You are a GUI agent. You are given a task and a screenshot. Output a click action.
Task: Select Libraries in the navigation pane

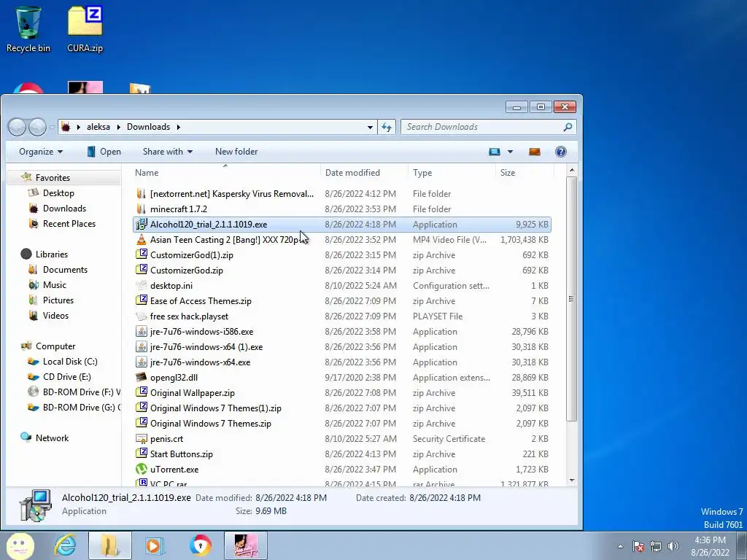pyautogui.click(x=52, y=254)
